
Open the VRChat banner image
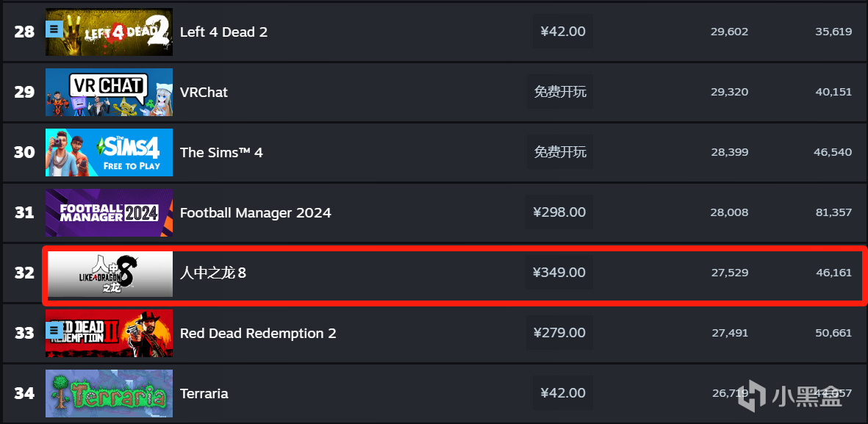click(x=109, y=92)
